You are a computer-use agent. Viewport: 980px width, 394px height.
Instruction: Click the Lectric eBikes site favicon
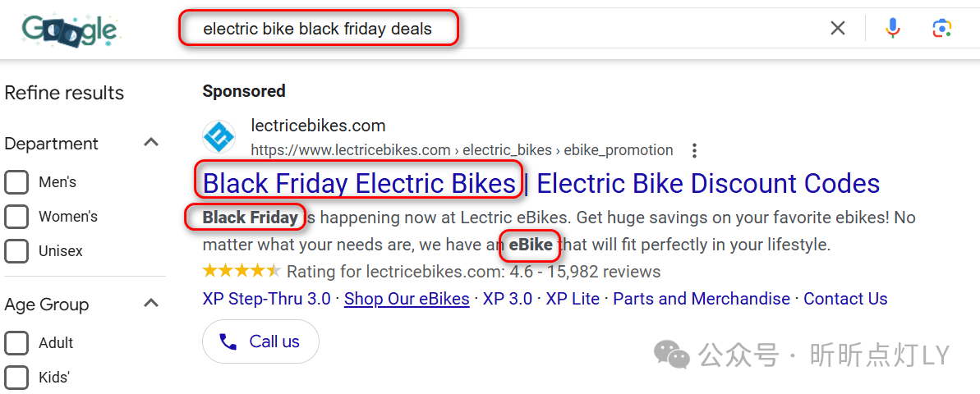point(219,137)
